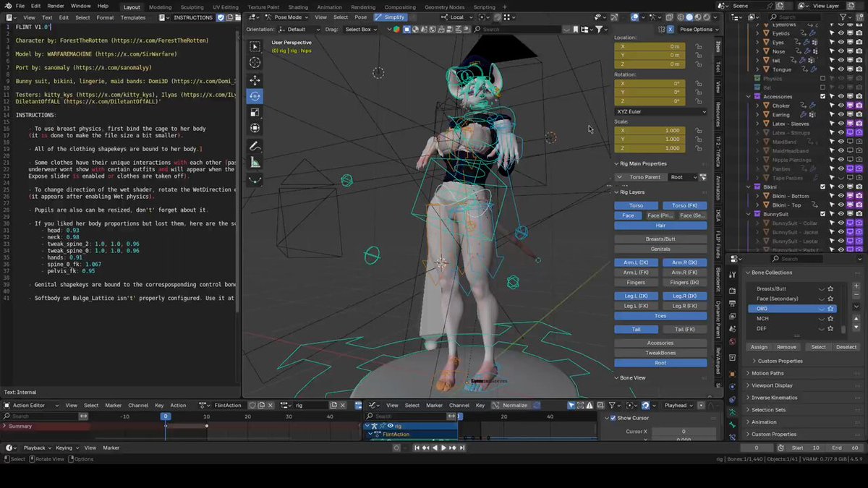Open the XYZ Euler rotation mode dropdown
Screen dimensions: 868x488
(660, 111)
